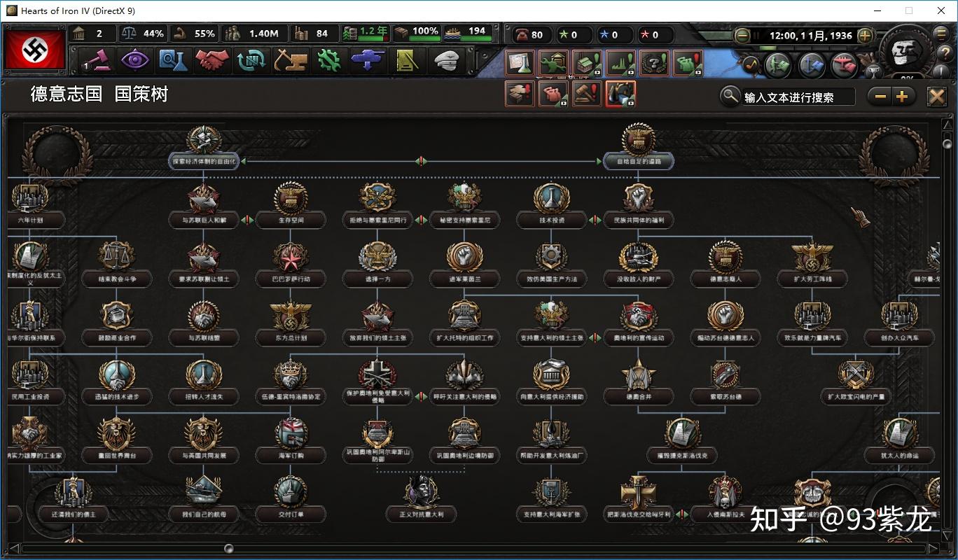Select the 索取苏台德 focus

[725, 384]
